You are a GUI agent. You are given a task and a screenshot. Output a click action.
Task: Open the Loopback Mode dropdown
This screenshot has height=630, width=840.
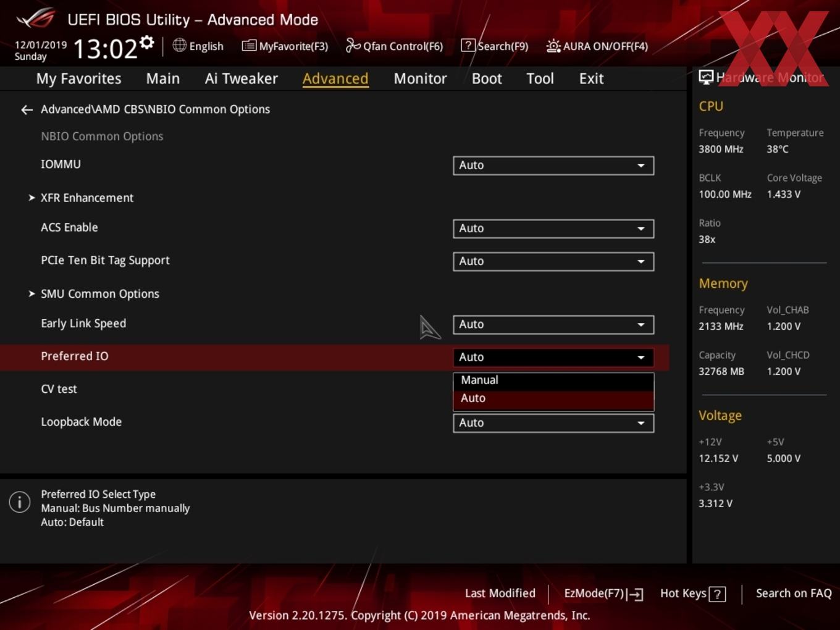553,423
